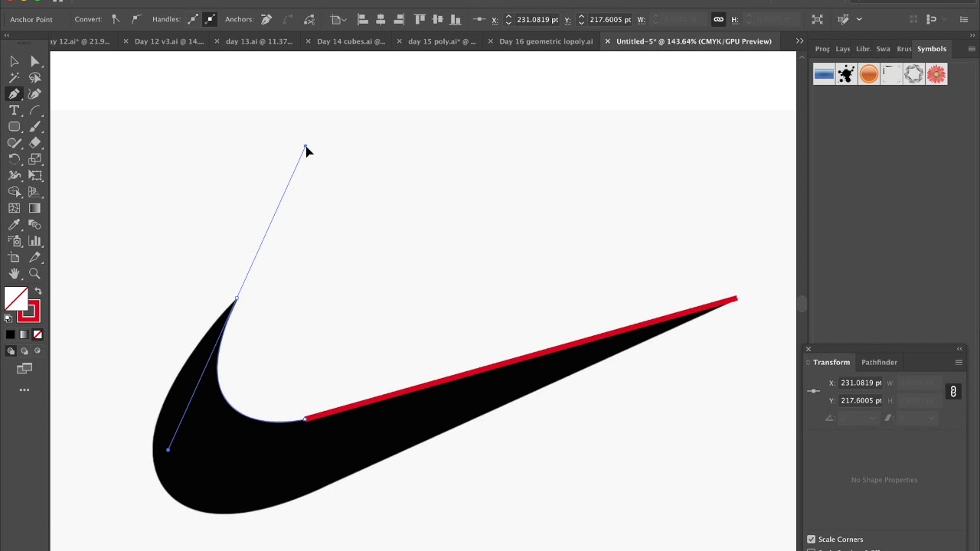980x551 pixels.
Task: Enable Scale Corners checkbox
Action: [812, 540]
